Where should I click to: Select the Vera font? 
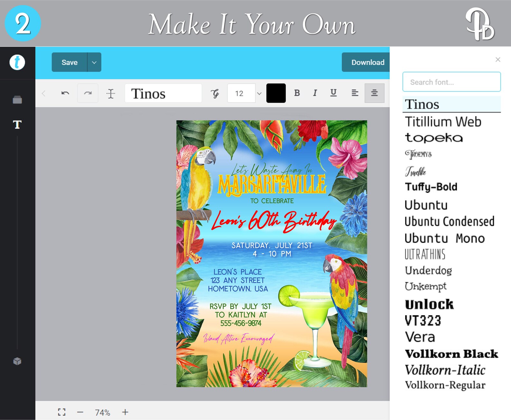(x=420, y=337)
